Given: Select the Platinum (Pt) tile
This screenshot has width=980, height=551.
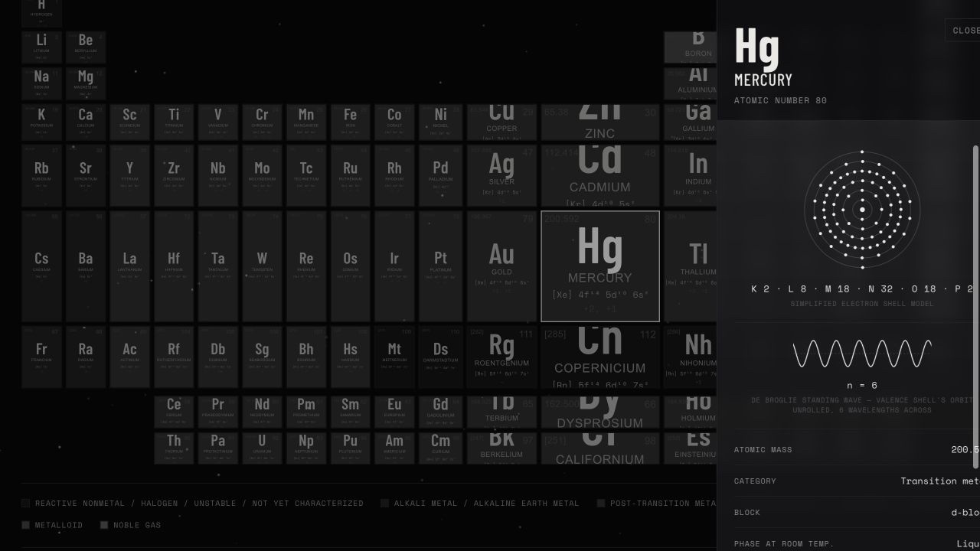Looking at the screenshot, I should click(x=440, y=266).
